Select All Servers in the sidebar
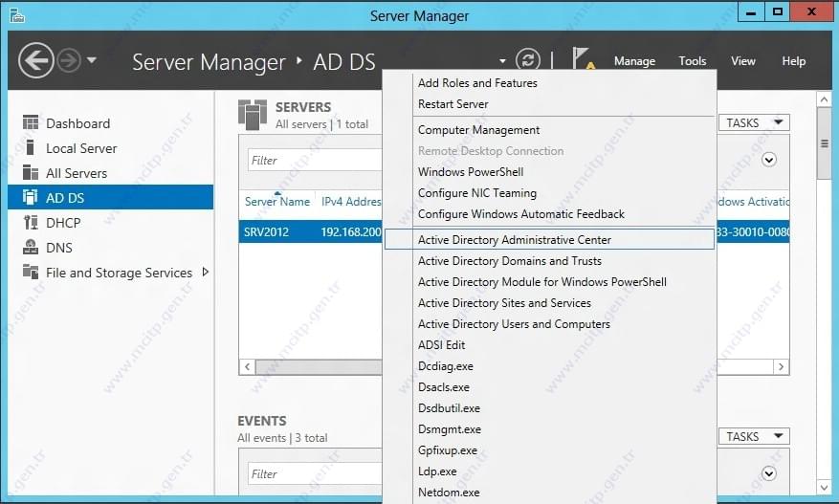 click(77, 173)
